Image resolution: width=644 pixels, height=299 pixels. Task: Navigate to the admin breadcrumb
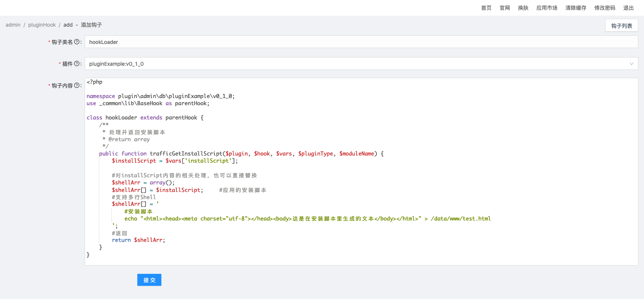[13, 25]
